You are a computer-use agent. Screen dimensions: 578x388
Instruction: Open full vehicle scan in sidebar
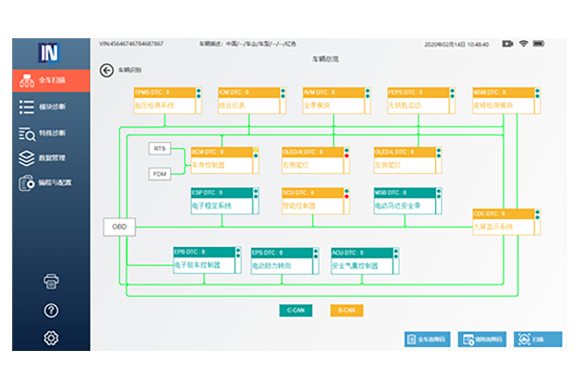51,80
